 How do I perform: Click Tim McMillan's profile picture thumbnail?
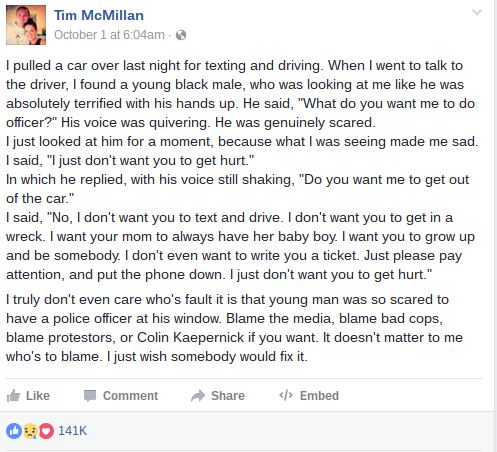tap(26, 25)
